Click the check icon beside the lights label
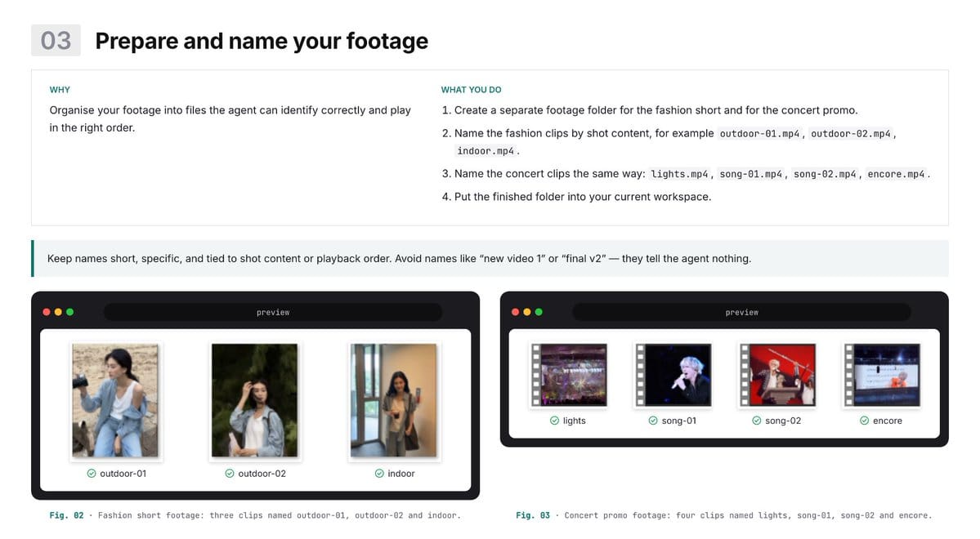This screenshot has width=980, height=539. tap(554, 421)
